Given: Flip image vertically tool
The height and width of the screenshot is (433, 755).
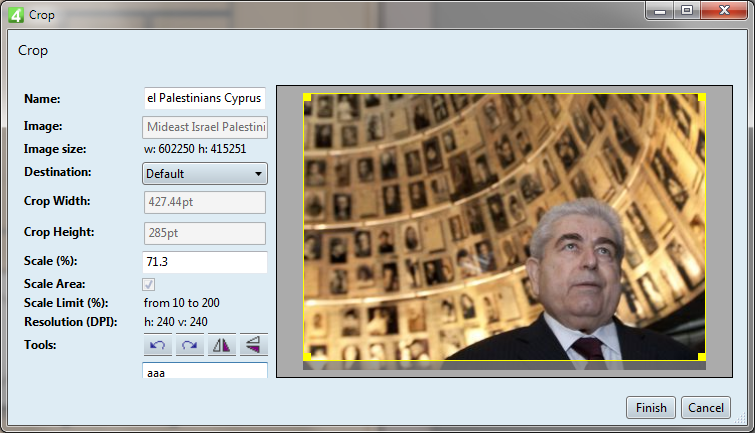Looking at the screenshot, I should coord(253,345).
